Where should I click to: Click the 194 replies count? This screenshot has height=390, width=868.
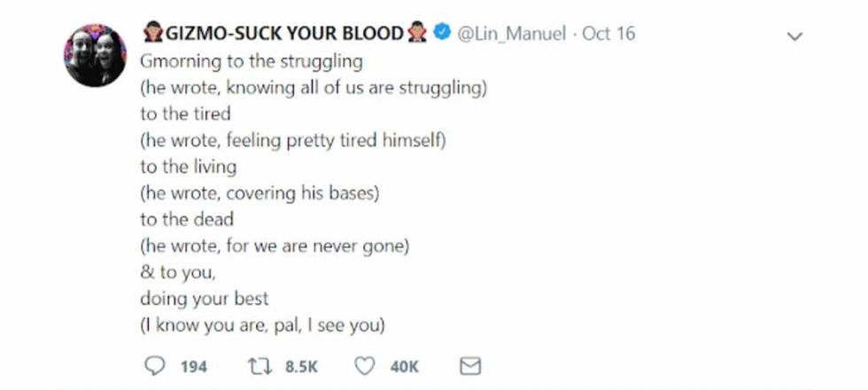tap(193, 367)
